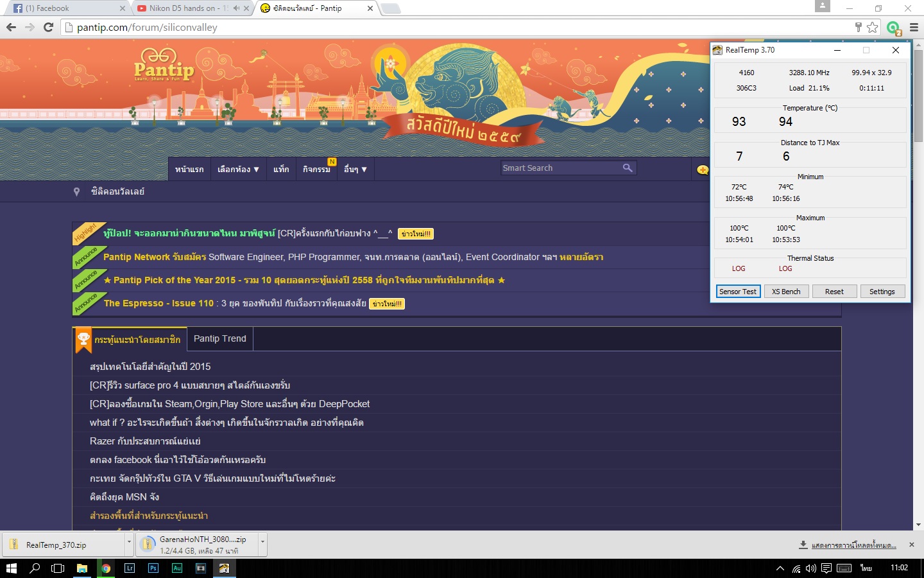
Task: Go back using Chrome's back arrow
Action: click(11, 27)
